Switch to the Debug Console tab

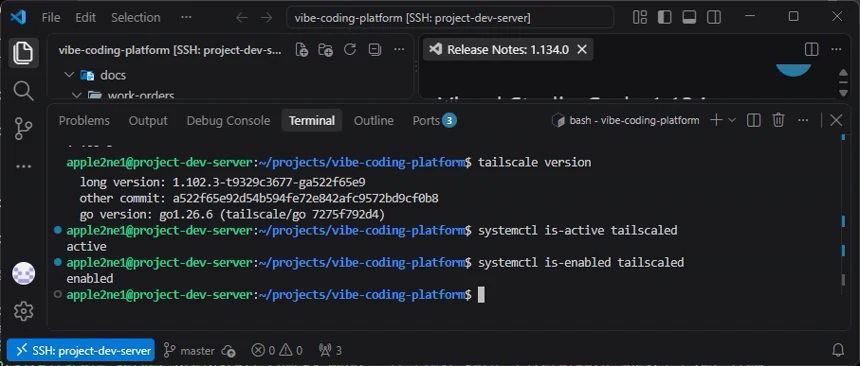[228, 121]
